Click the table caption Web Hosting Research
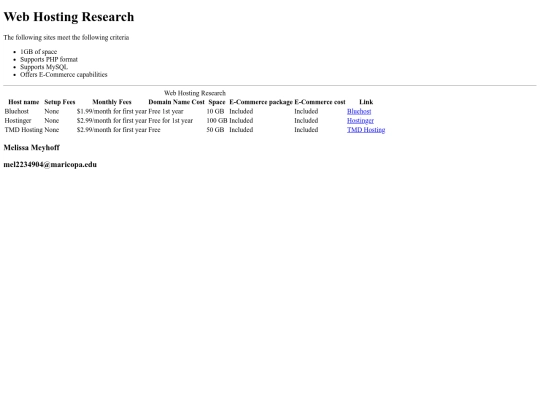 pyautogui.click(x=195, y=93)
